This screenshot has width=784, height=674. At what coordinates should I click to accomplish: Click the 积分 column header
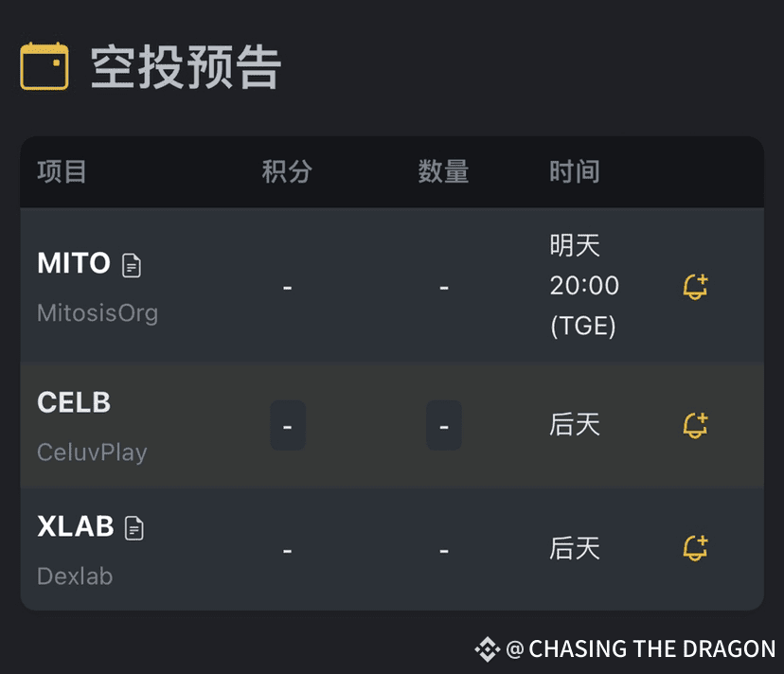287,171
